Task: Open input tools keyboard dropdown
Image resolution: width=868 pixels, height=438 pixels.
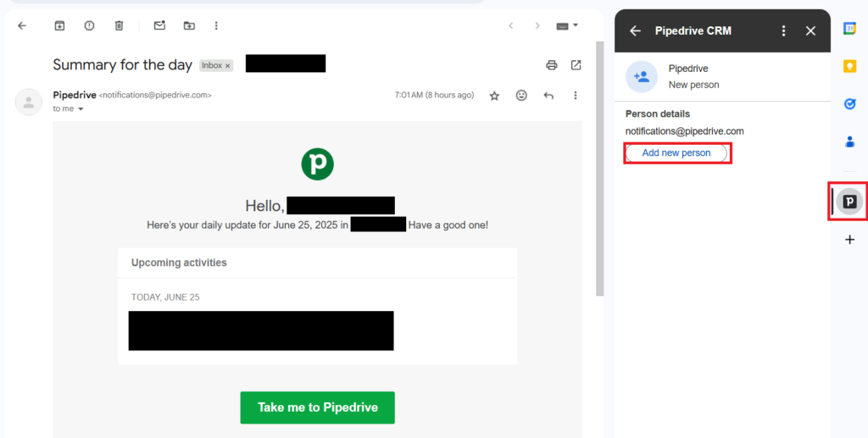Action: point(567,25)
